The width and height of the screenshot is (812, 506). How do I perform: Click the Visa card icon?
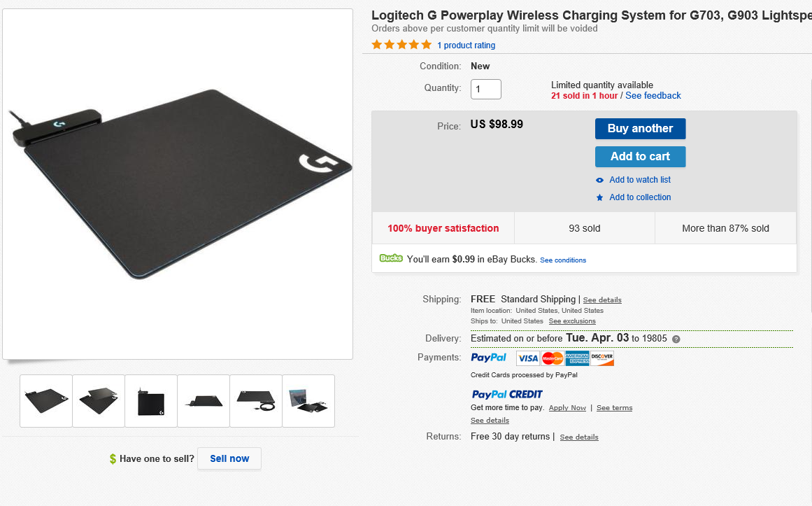pyautogui.click(x=528, y=358)
